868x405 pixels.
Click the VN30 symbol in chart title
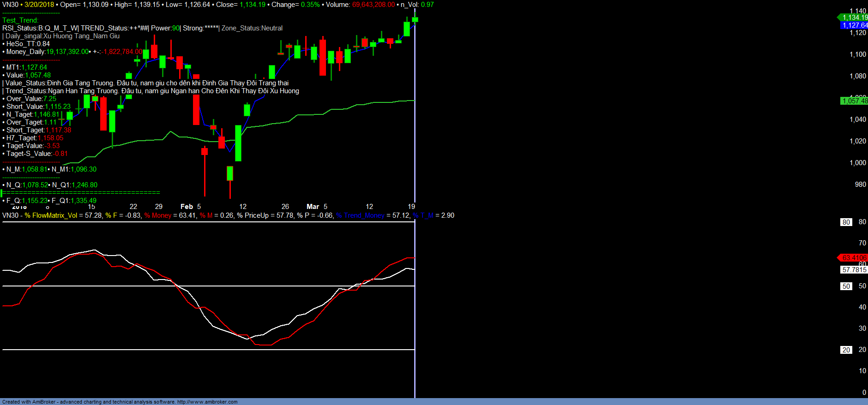pyautogui.click(x=10, y=5)
